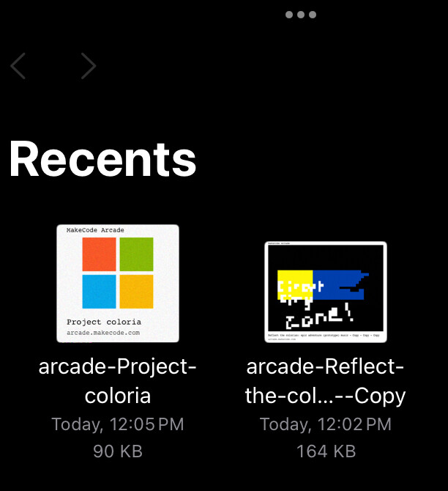
Task: Click the 164 KB file size
Action: pyautogui.click(x=326, y=451)
